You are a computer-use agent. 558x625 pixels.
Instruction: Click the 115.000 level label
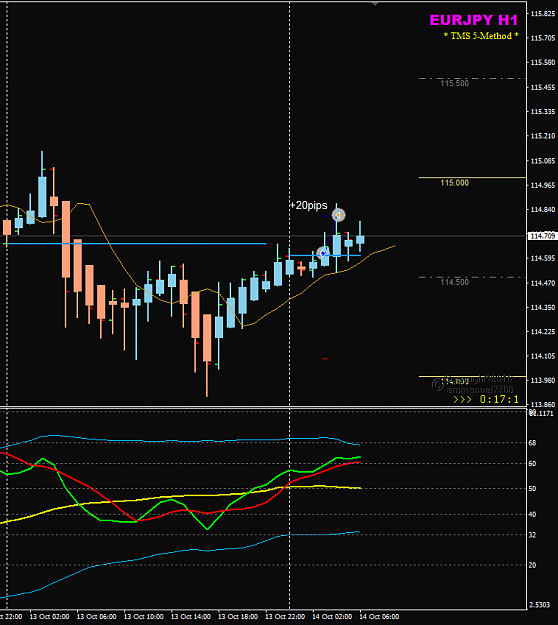pyautogui.click(x=454, y=183)
